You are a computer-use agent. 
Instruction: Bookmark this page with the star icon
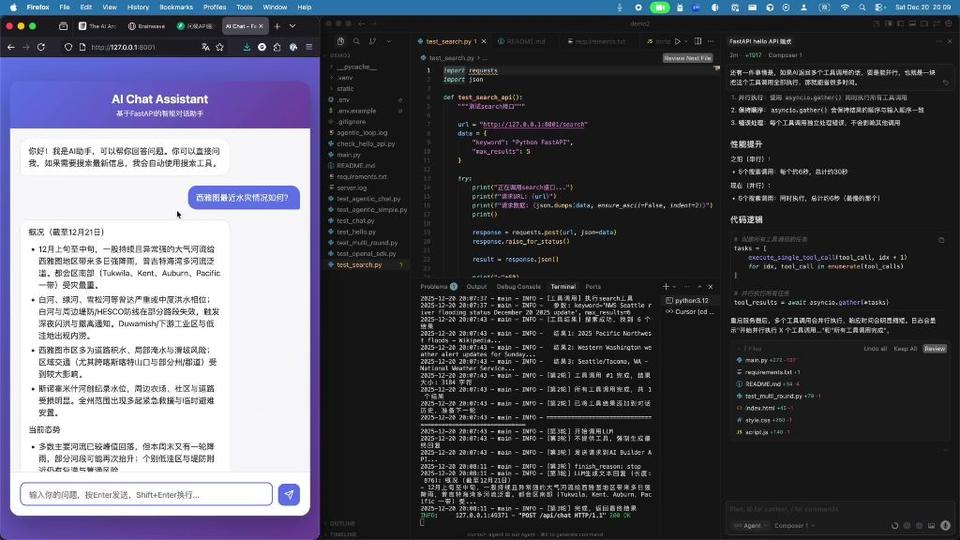click(220, 47)
